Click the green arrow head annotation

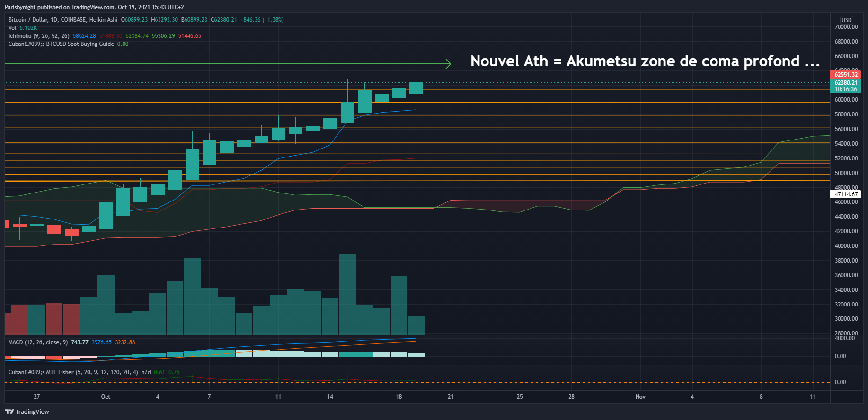coord(448,64)
